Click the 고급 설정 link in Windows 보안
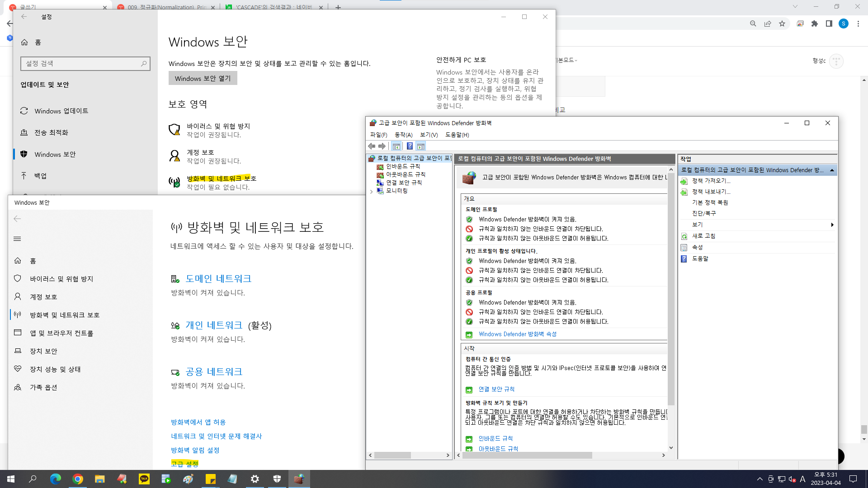 pyautogui.click(x=184, y=464)
